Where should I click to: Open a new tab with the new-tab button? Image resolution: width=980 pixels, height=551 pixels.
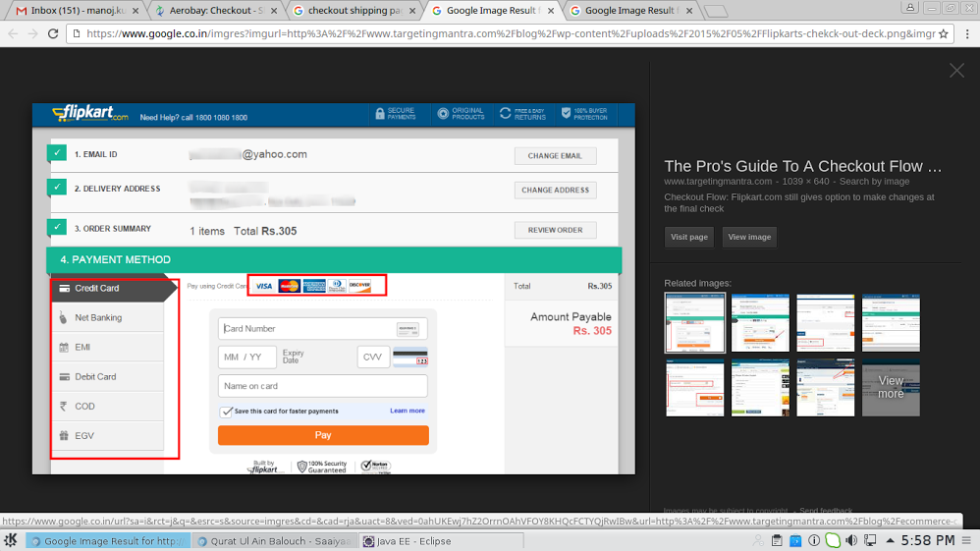click(x=715, y=11)
